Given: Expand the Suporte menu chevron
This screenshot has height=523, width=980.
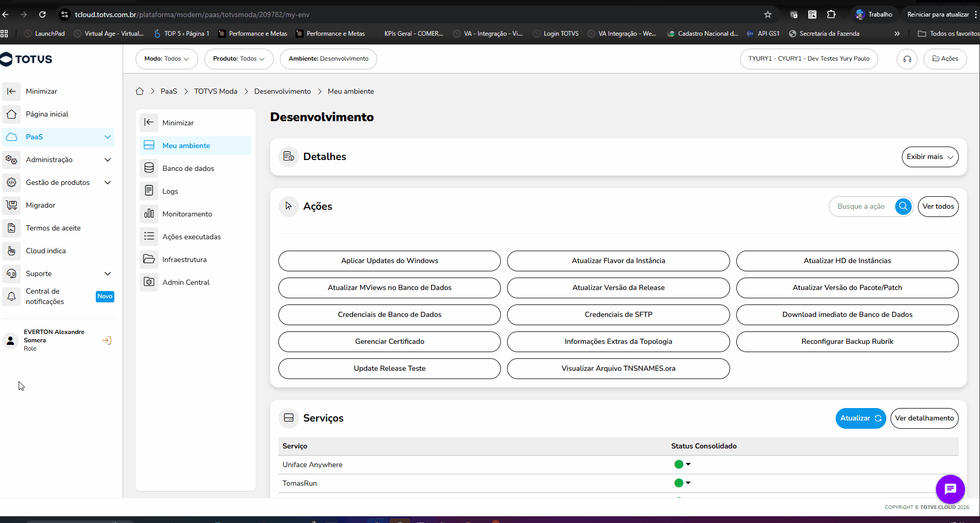Looking at the screenshot, I should pos(108,273).
